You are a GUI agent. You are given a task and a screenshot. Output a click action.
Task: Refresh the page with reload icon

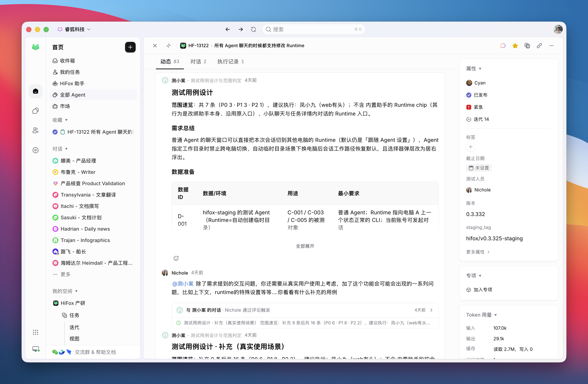(x=254, y=29)
